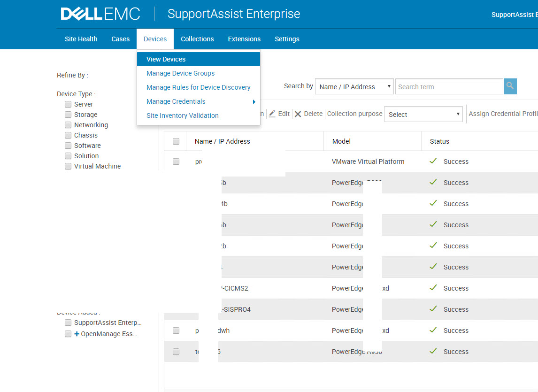Screen dimensions: 538x392
Task: Click Manage Rules for Device Discovery
Action: point(198,87)
